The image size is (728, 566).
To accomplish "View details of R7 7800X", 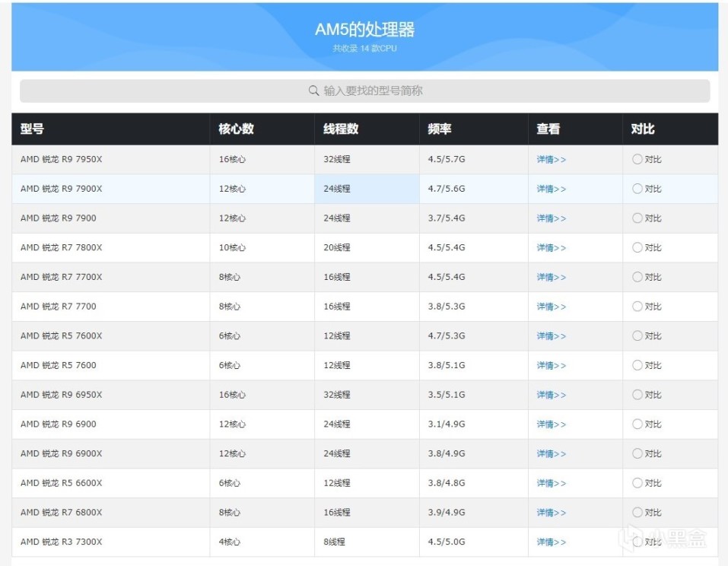I will pyautogui.click(x=551, y=247).
